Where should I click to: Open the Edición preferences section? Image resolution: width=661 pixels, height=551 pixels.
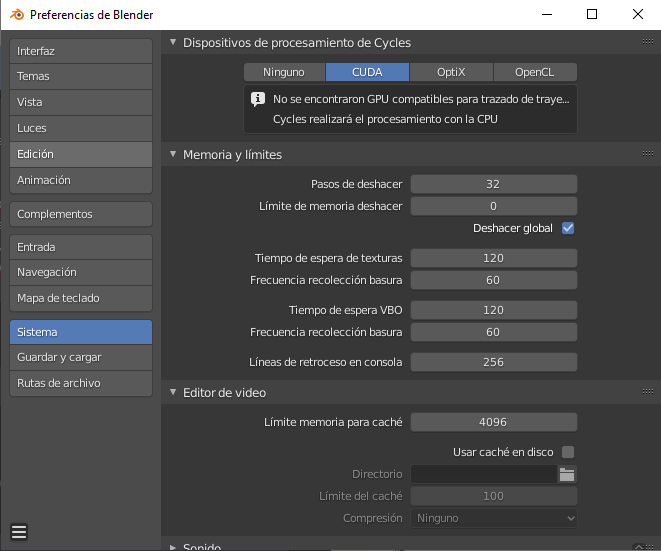point(81,154)
